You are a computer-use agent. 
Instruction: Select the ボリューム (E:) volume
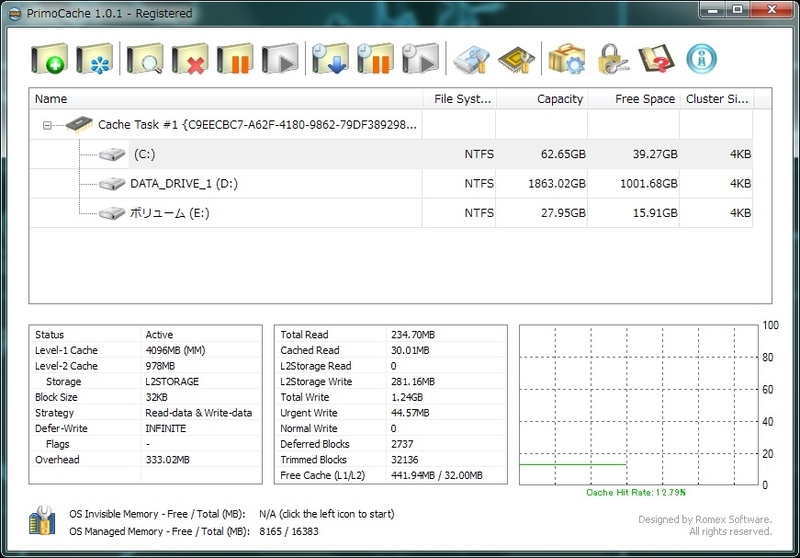pyautogui.click(x=391, y=213)
